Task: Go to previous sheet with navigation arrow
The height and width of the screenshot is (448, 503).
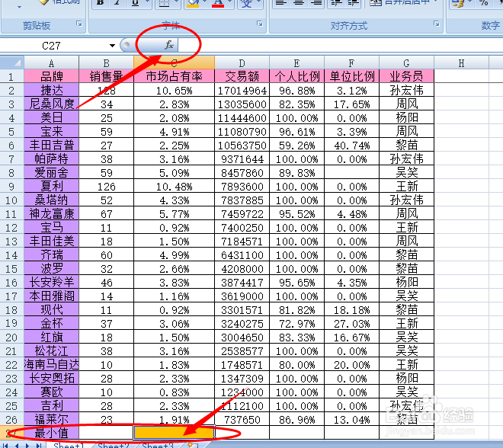Action: coord(17,446)
